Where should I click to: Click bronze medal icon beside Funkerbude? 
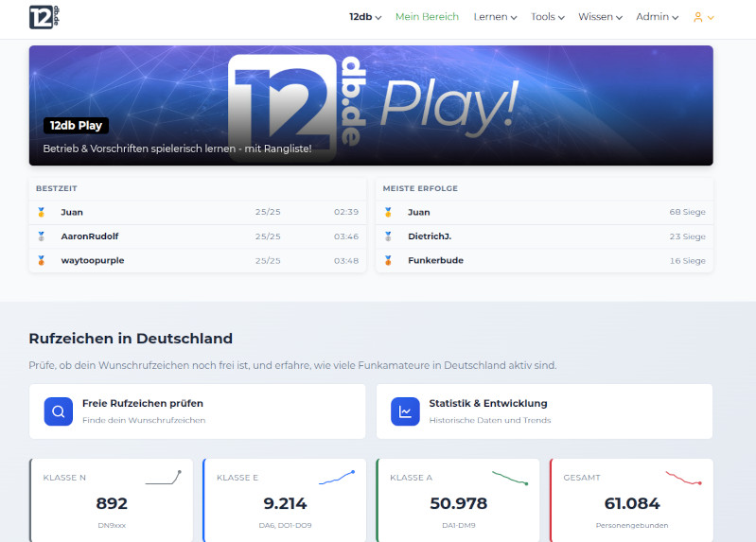[388, 260]
